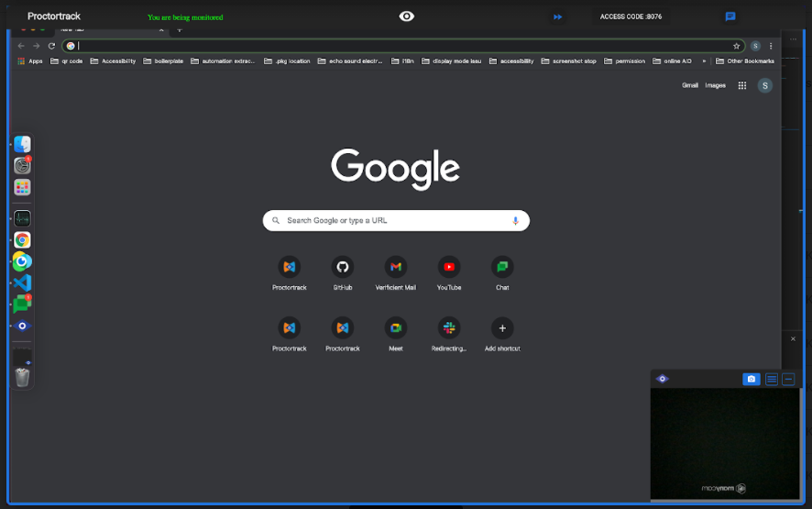
Task: Click the Proctortrack logo text
Action: [x=54, y=17]
